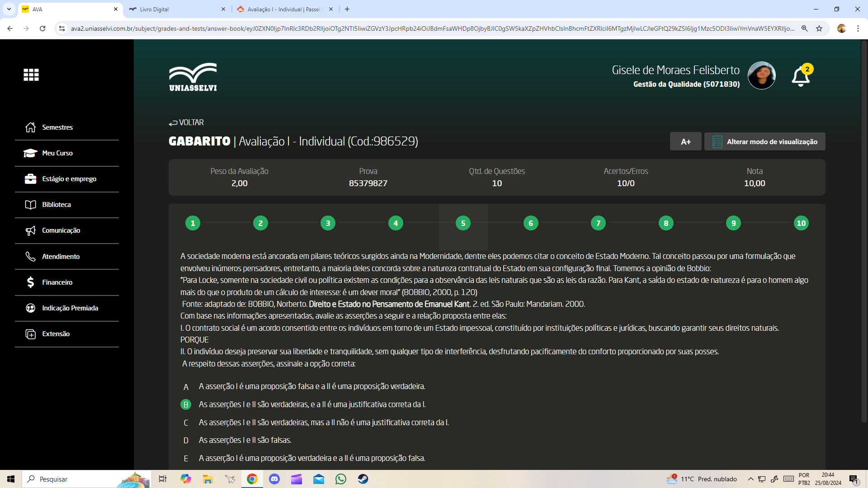868x488 pixels.
Task: Increase font size with A+ button
Action: pyautogui.click(x=685, y=141)
